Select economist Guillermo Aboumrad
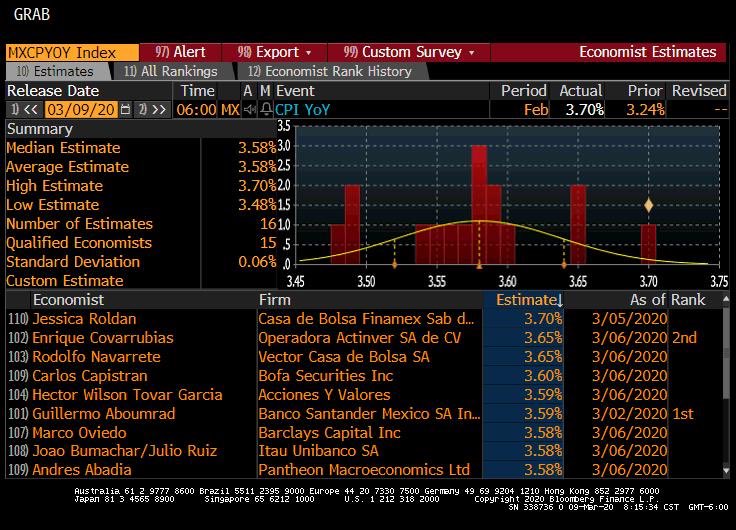The image size is (736, 530). 104,414
